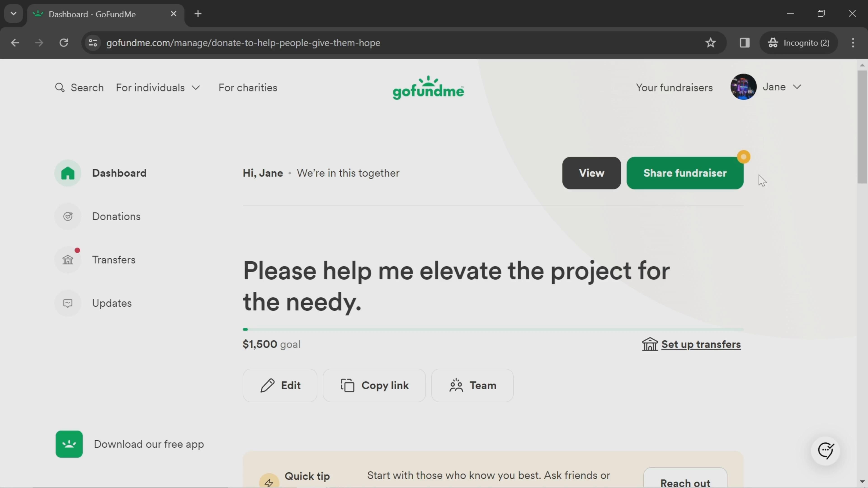Open Transfers via the bank icon
The width and height of the screenshot is (868, 488).
pos(68,260)
